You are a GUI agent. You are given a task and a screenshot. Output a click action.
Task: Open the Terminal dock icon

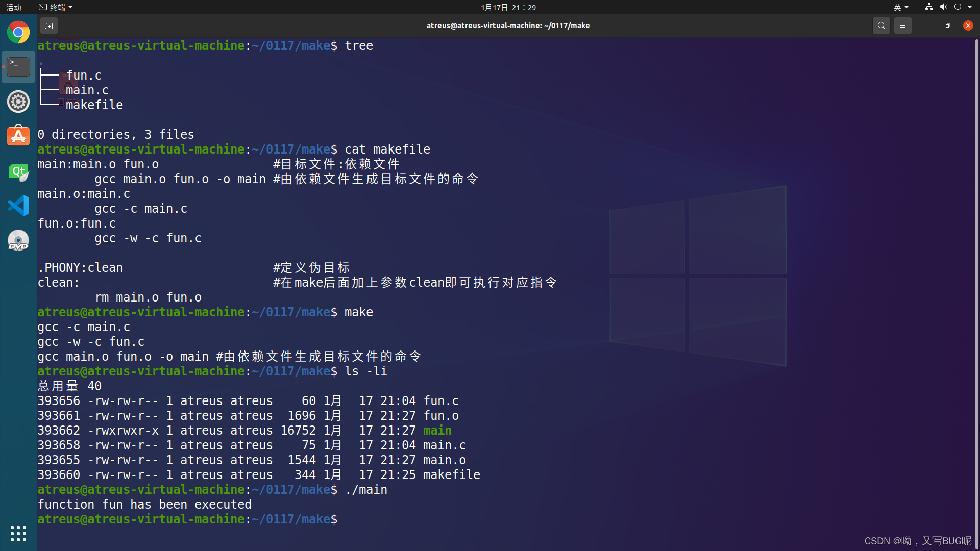pos(18,67)
